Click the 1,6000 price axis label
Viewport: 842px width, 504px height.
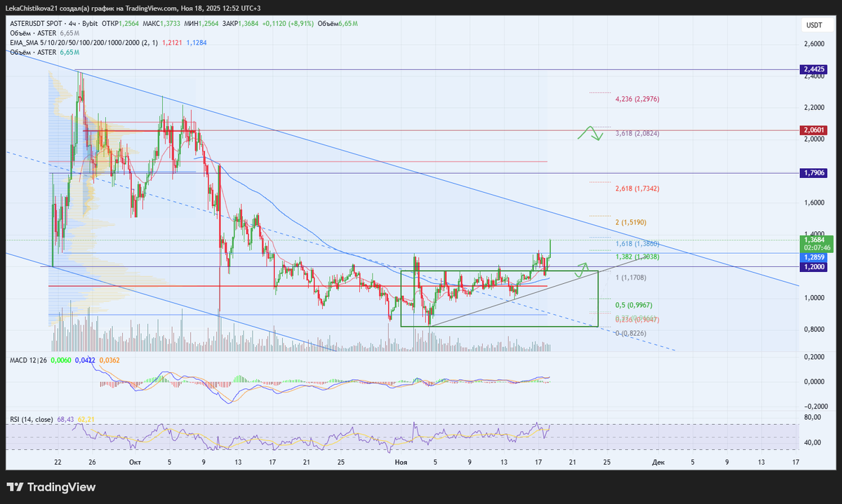click(814, 203)
